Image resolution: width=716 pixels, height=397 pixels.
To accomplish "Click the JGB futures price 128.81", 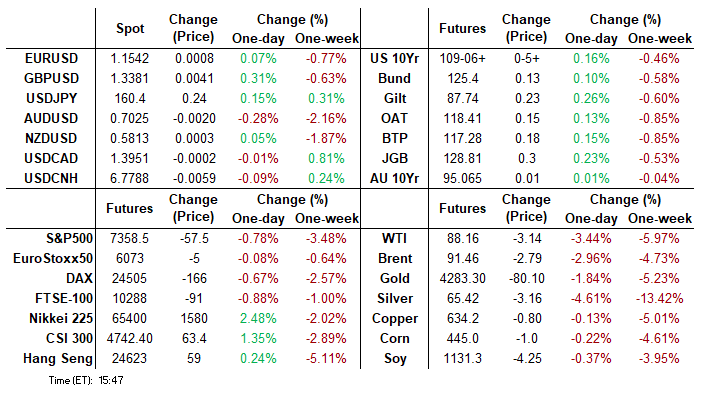I will 463,159.
